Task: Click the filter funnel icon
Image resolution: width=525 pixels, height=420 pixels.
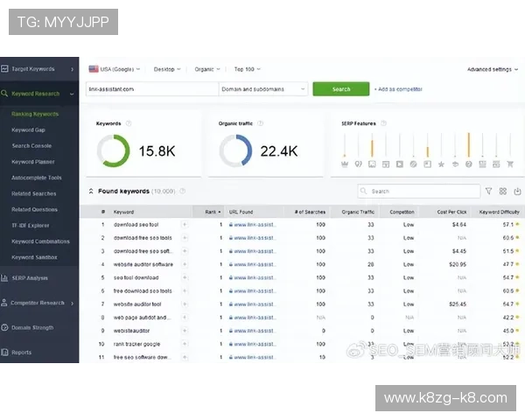Action: (x=488, y=191)
